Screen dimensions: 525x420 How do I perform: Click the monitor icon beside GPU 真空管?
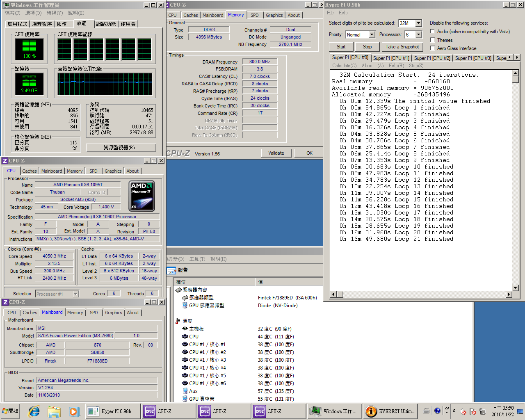point(185,399)
